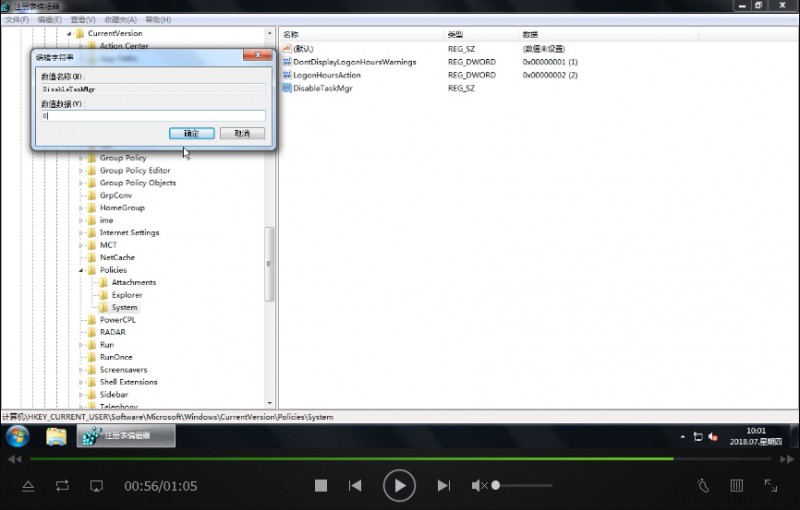Open the playlist columns icon in player
Screen dimensions: 800x510
tap(736, 486)
